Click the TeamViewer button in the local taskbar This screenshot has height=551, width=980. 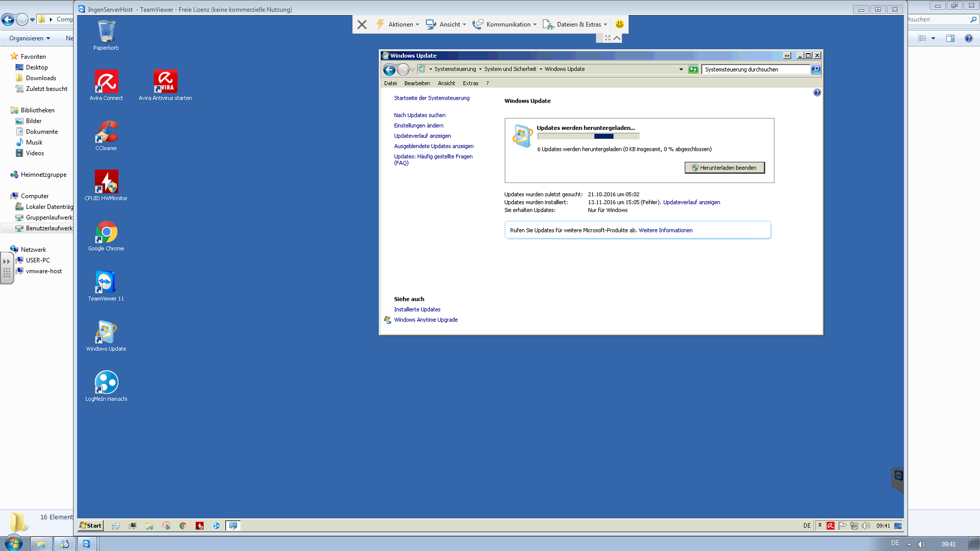click(86, 544)
